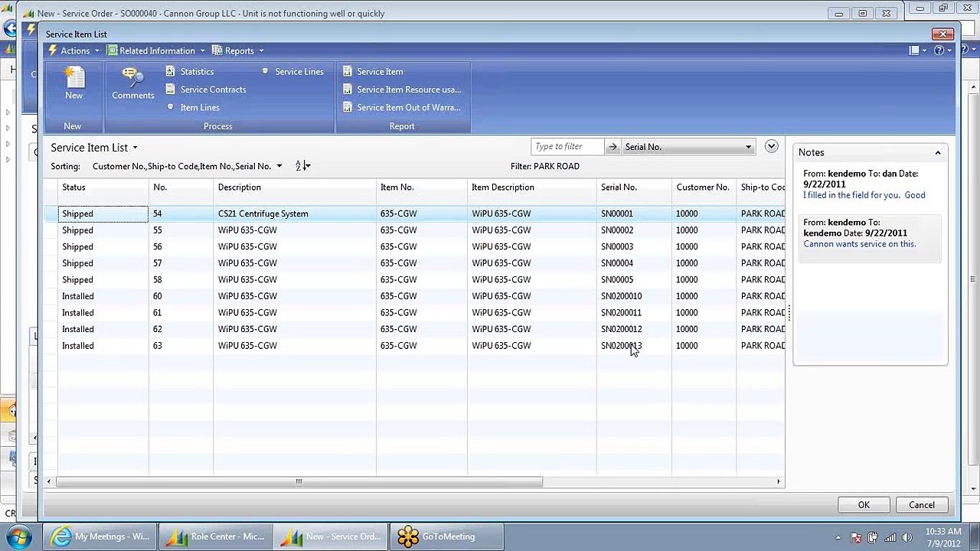Click the clock showing 10:33 AM
The width and height of the screenshot is (980, 551).
click(942, 531)
